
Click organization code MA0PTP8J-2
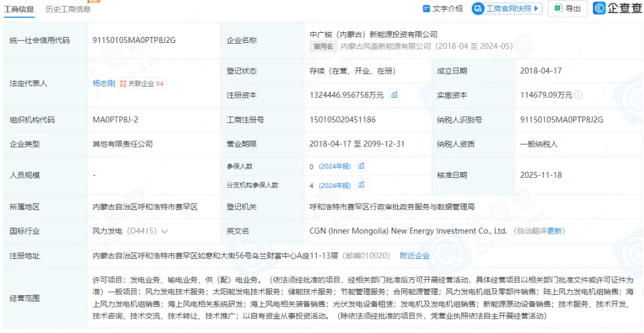[x=116, y=119]
